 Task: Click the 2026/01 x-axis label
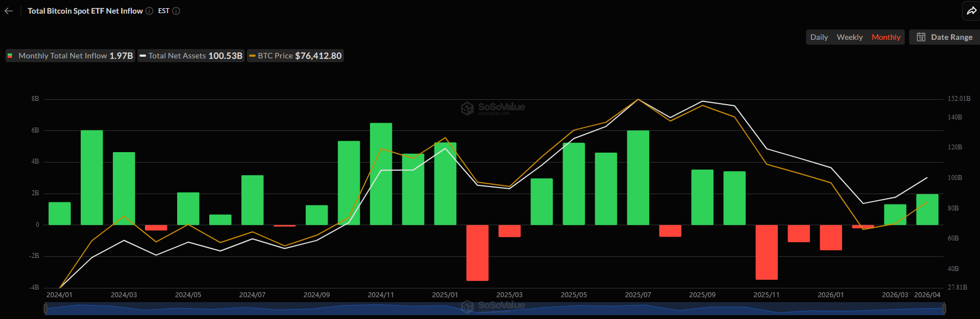tap(831, 295)
